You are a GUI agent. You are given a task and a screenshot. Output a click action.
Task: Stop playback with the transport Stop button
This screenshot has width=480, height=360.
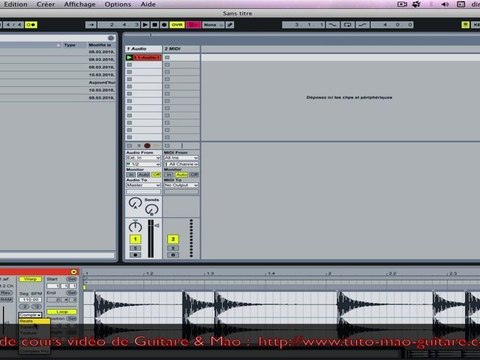(155, 25)
